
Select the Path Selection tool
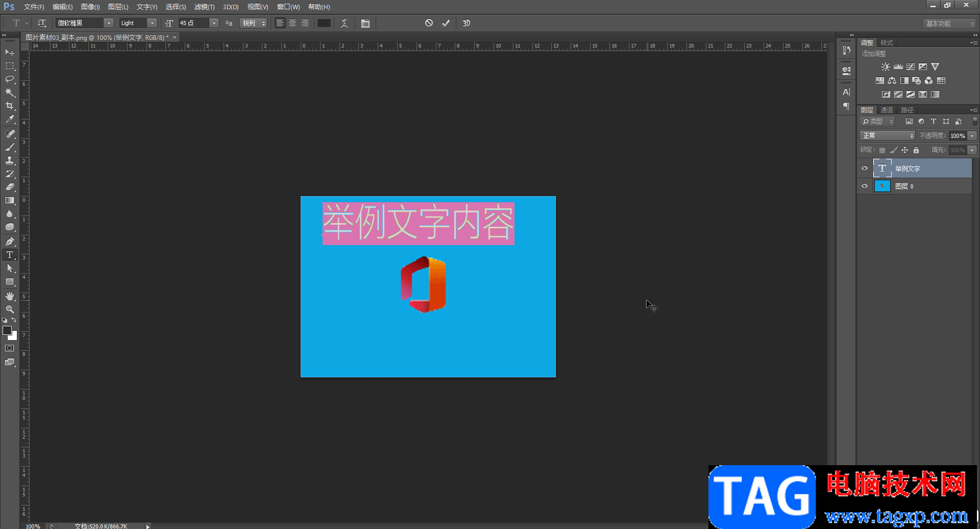click(10, 268)
